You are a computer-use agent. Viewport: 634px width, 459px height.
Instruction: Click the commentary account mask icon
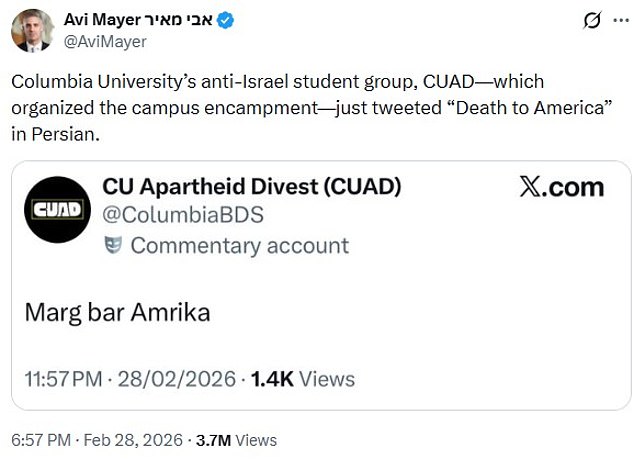click(x=113, y=245)
